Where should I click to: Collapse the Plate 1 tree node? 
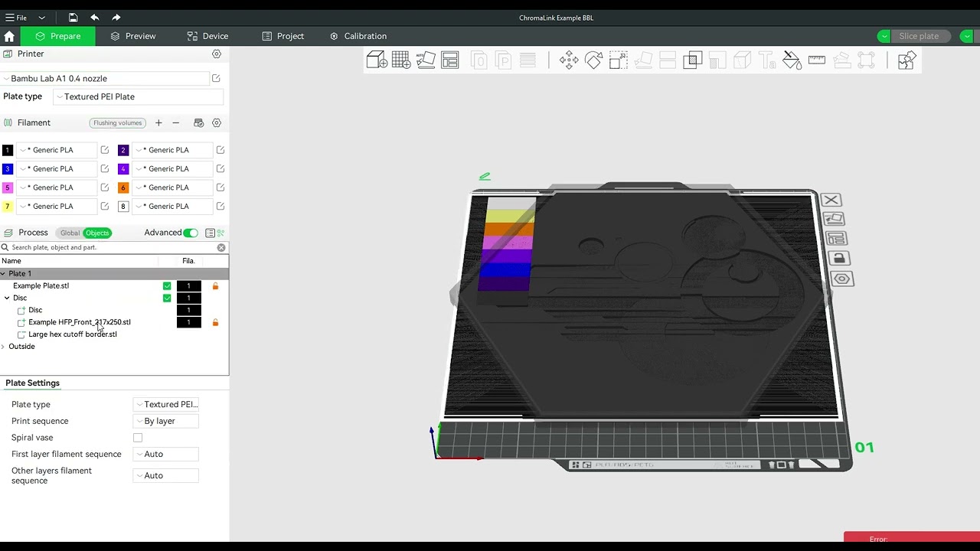tap(3, 274)
